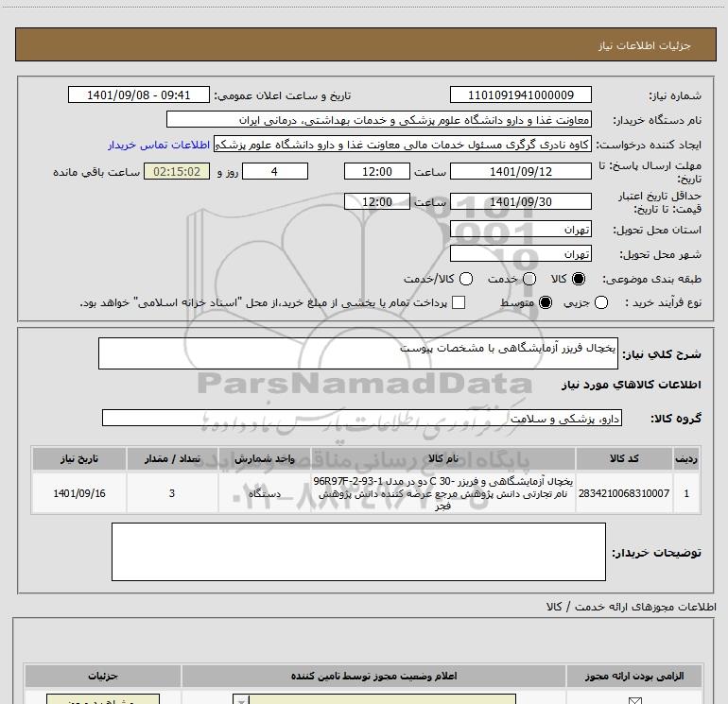728x704 pixels.
Task: Click the اطلاعات کالاهای مورد نیاز heading
Action: coord(631,385)
